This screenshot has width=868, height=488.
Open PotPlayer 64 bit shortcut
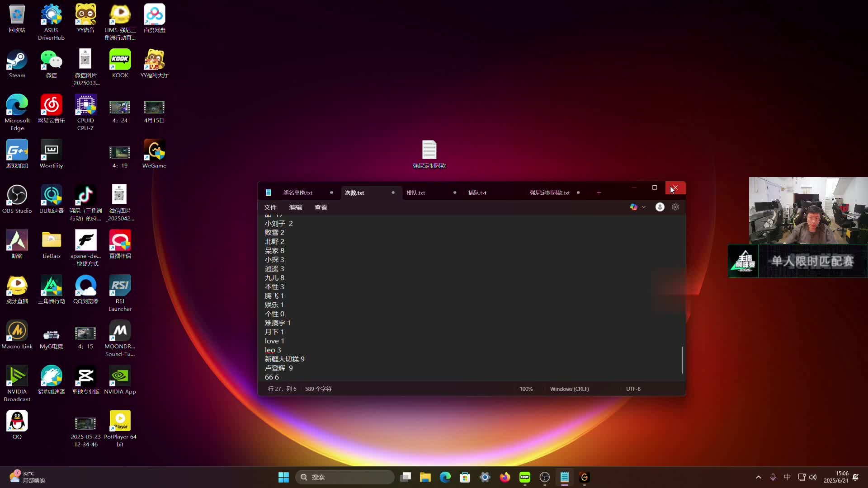120,429
